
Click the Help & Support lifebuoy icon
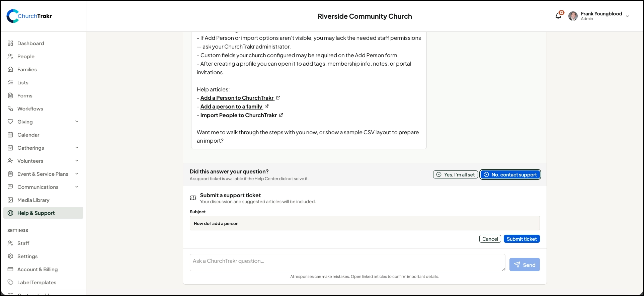tap(10, 213)
